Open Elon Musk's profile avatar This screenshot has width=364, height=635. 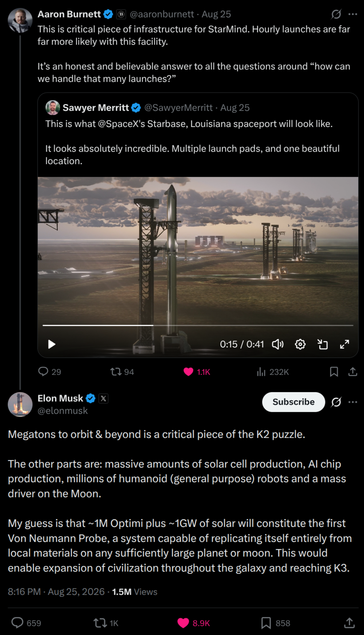20,404
